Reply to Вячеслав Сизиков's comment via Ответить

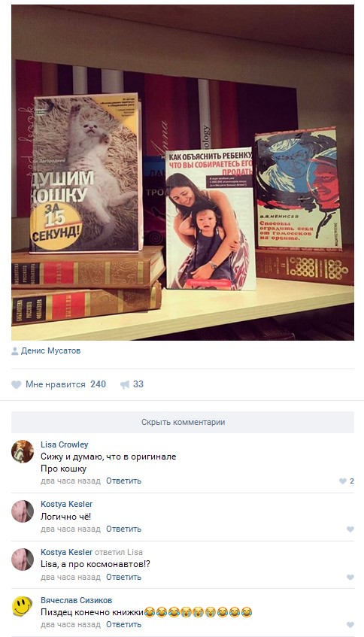coord(124,624)
